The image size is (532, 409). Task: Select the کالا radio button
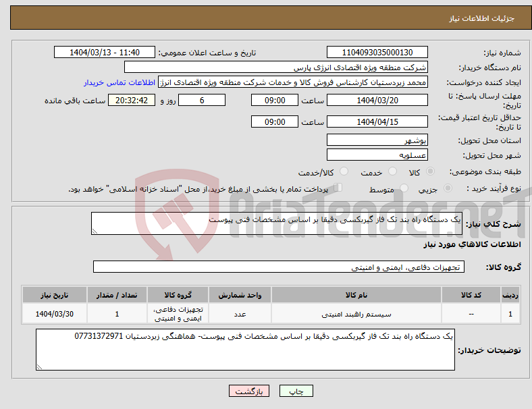click(x=430, y=171)
